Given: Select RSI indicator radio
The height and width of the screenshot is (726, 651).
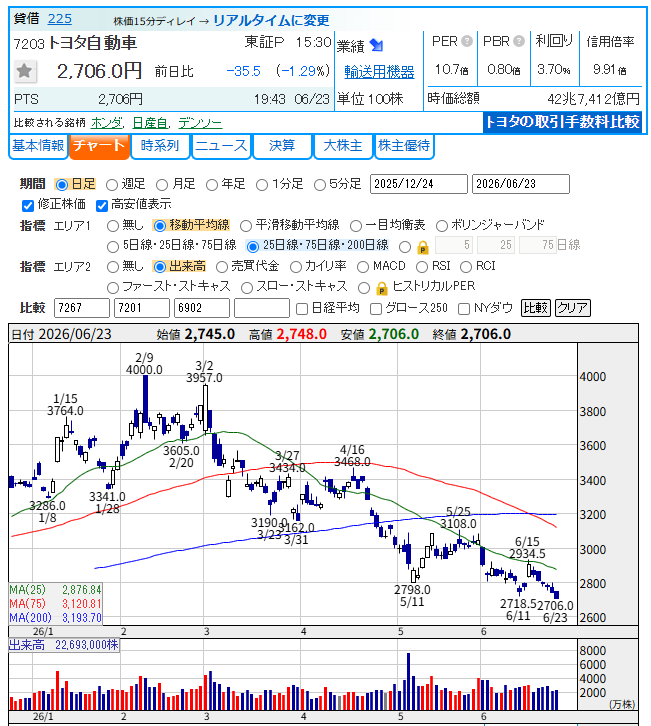Looking at the screenshot, I should [x=421, y=267].
